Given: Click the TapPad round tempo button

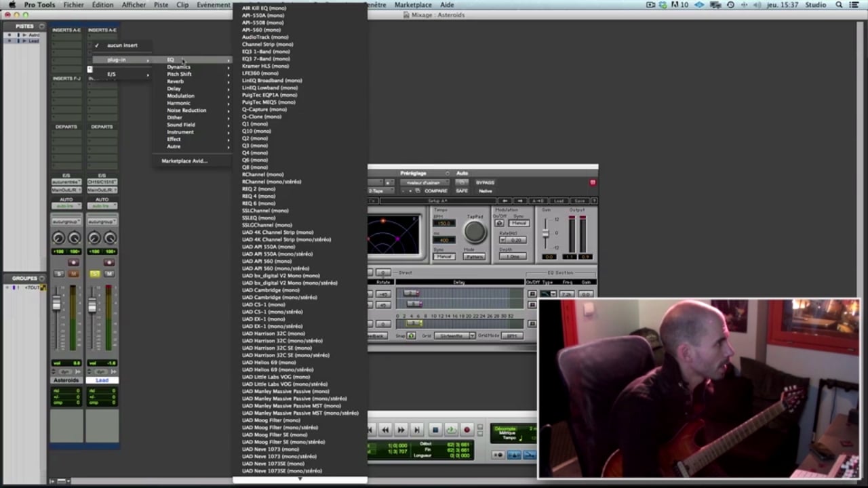Looking at the screenshot, I should 475,232.
